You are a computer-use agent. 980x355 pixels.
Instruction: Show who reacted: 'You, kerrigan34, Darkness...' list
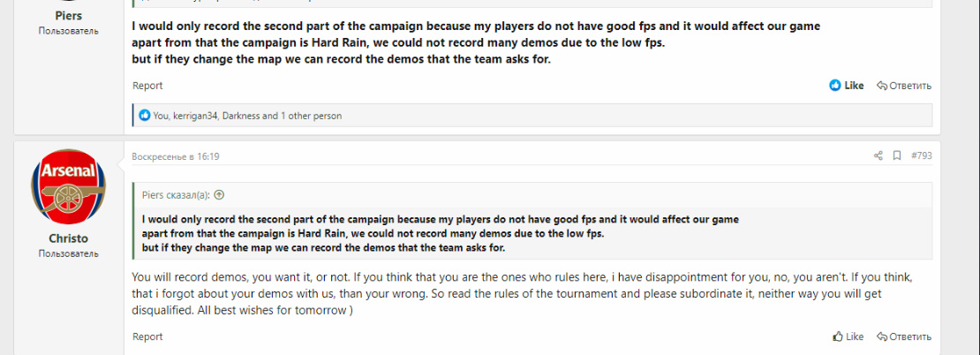pyautogui.click(x=247, y=116)
